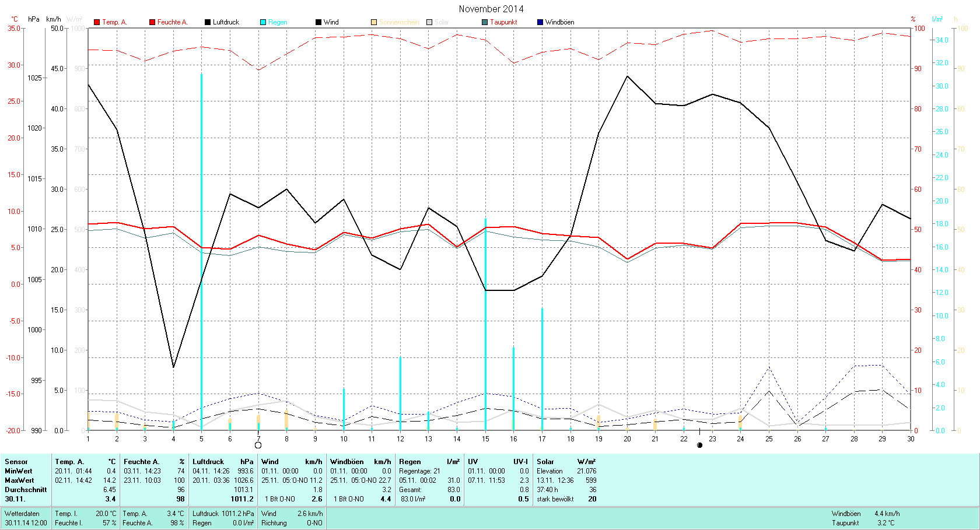Click the red swatch beside Feuchte A. legend

(152, 22)
